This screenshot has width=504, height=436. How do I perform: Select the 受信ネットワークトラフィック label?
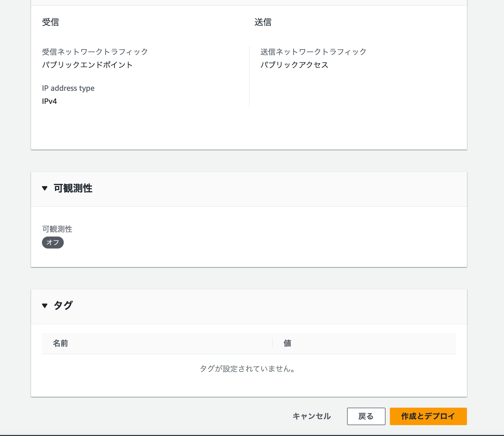95,52
